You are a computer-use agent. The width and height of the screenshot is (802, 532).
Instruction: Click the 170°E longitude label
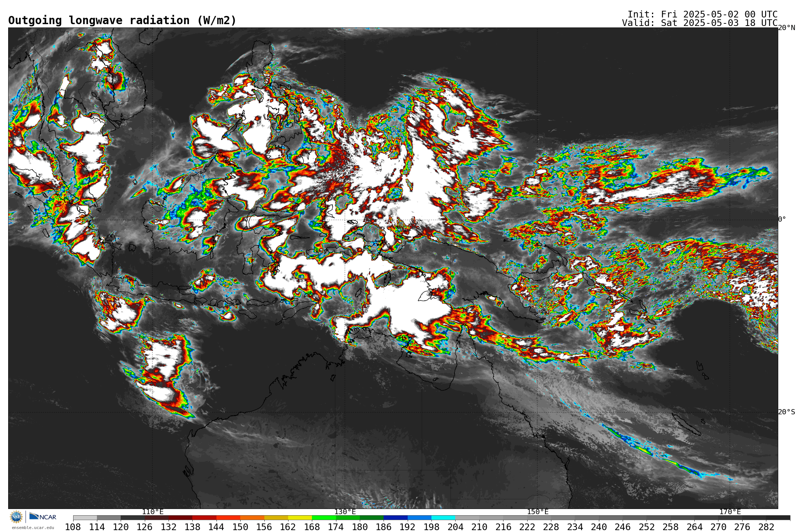(730, 512)
